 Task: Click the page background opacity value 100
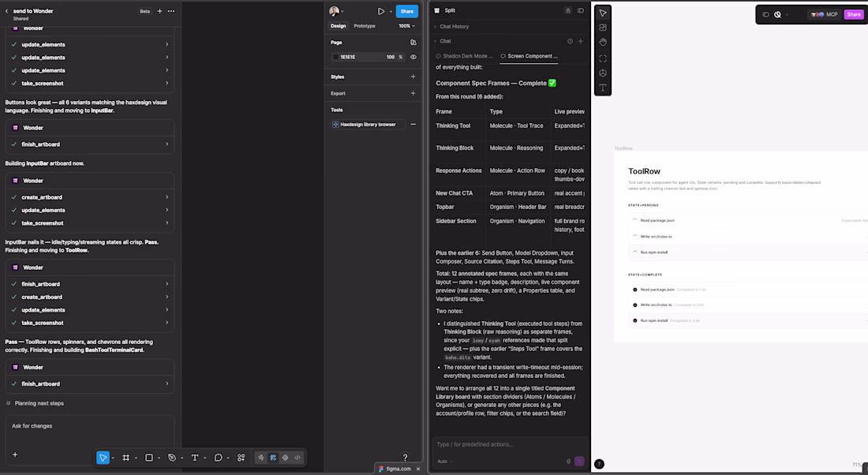coord(391,57)
